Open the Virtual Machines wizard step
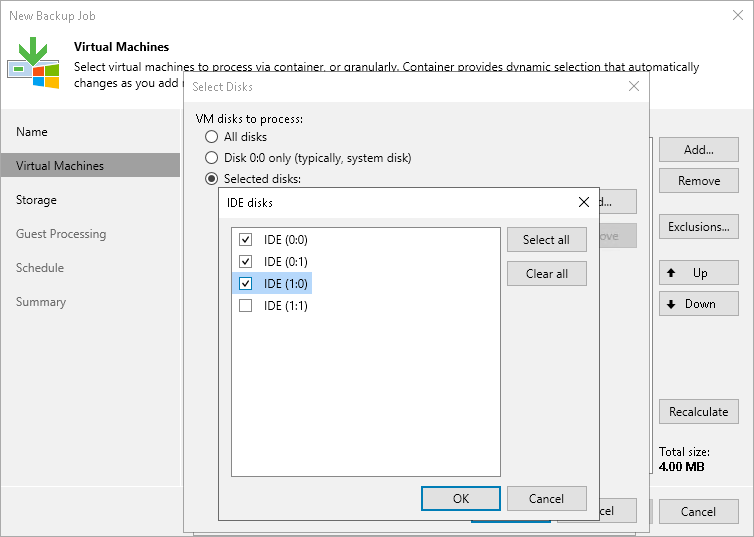Viewport: 754px width, 537px height. pyautogui.click(x=90, y=165)
